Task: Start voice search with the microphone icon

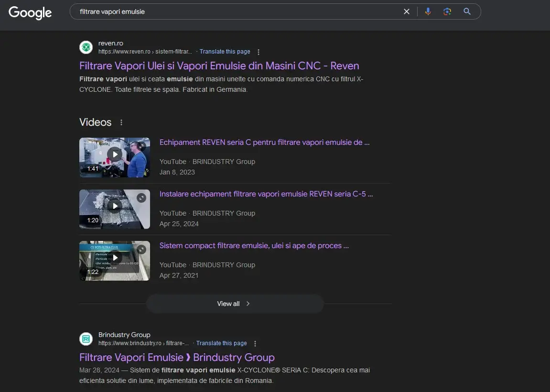Action: [428, 11]
